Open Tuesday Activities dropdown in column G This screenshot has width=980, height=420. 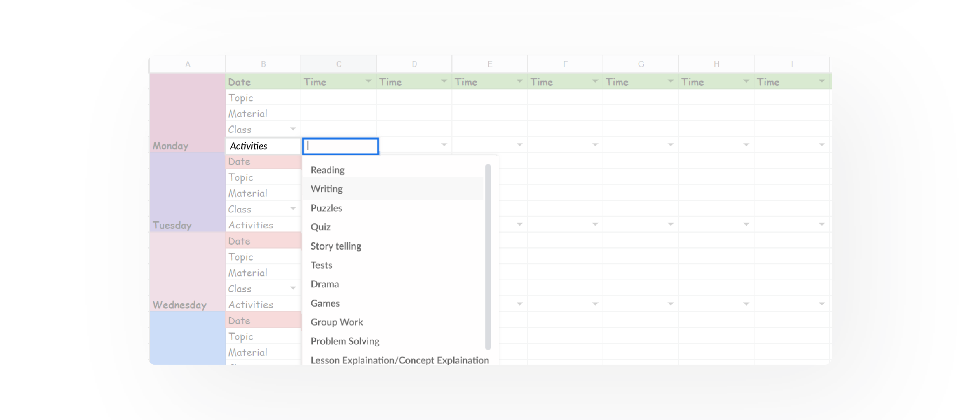(671, 225)
